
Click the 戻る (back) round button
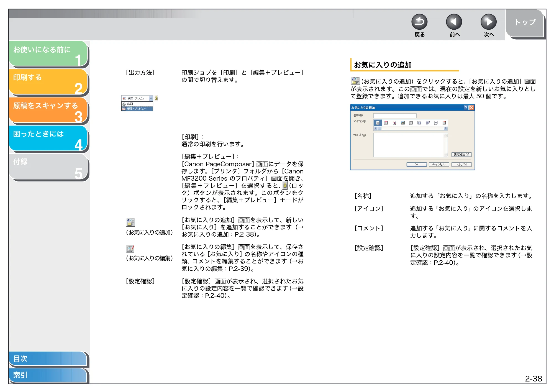(x=419, y=22)
